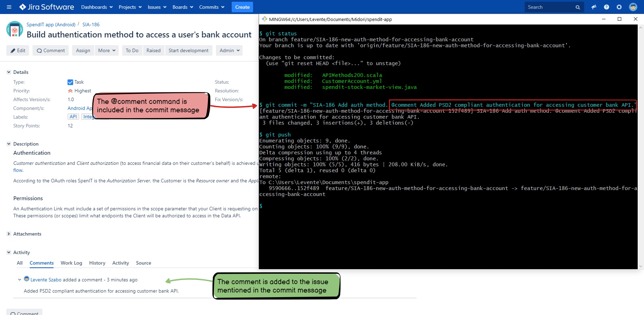
Task: Click the Levente Szabo comment avatar
Action: tap(27, 279)
